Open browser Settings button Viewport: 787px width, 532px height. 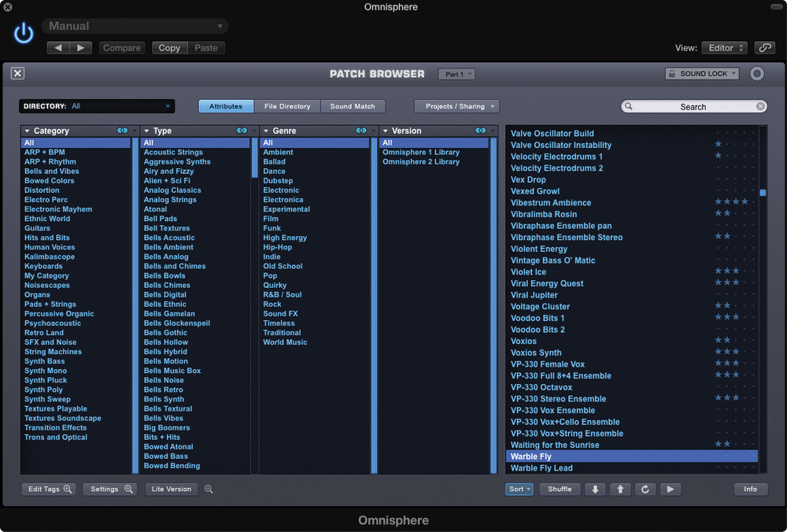[x=110, y=489]
